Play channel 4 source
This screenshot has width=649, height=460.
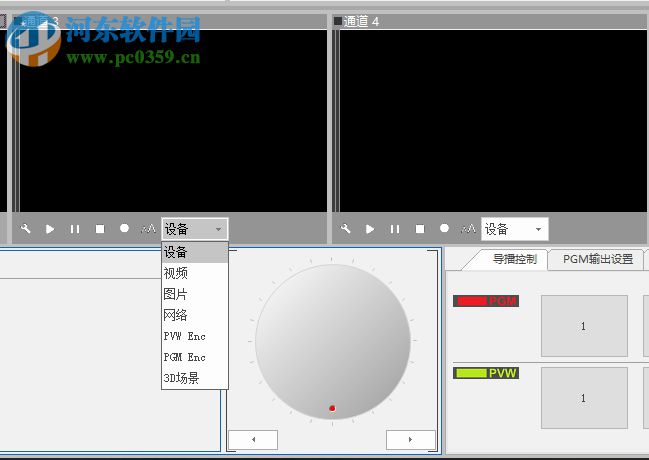pos(370,229)
